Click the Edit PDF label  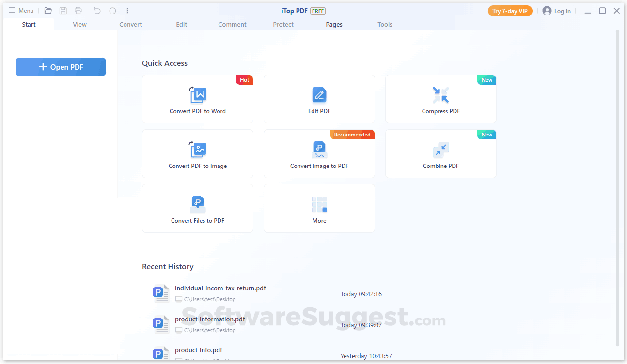(319, 111)
